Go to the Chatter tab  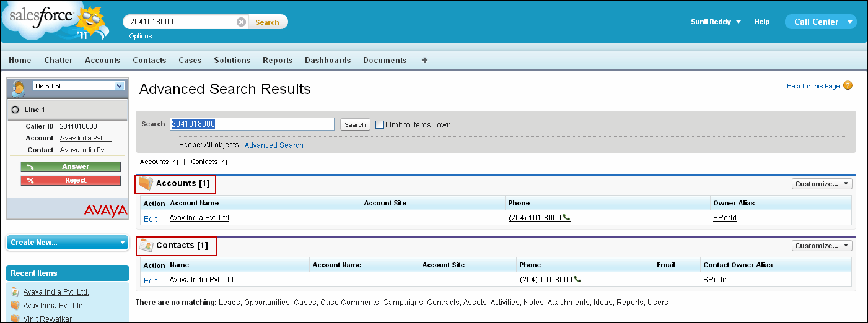[x=58, y=61]
